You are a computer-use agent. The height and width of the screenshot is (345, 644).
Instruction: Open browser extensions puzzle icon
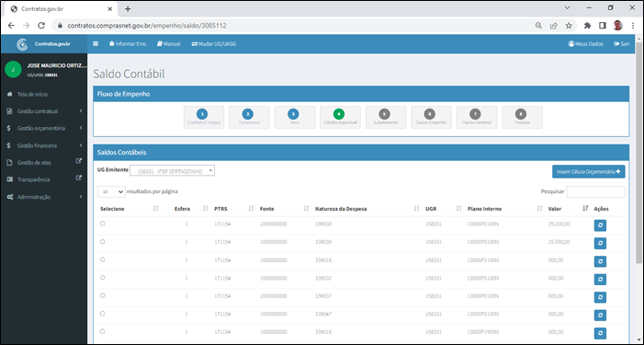pos(587,26)
